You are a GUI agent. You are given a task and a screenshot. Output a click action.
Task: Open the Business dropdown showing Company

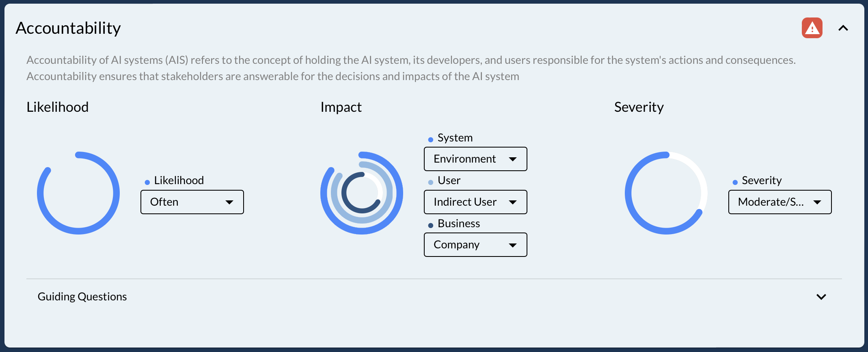[x=475, y=245]
